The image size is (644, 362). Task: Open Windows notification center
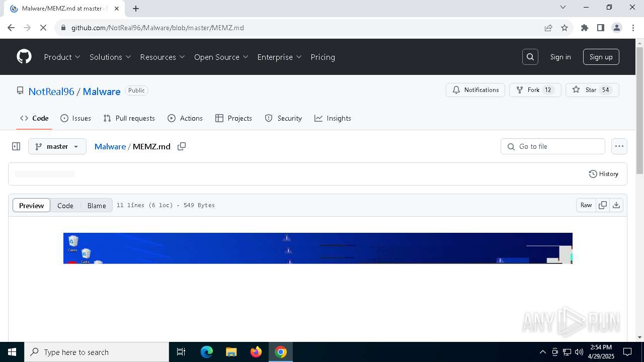coord(627,352)
